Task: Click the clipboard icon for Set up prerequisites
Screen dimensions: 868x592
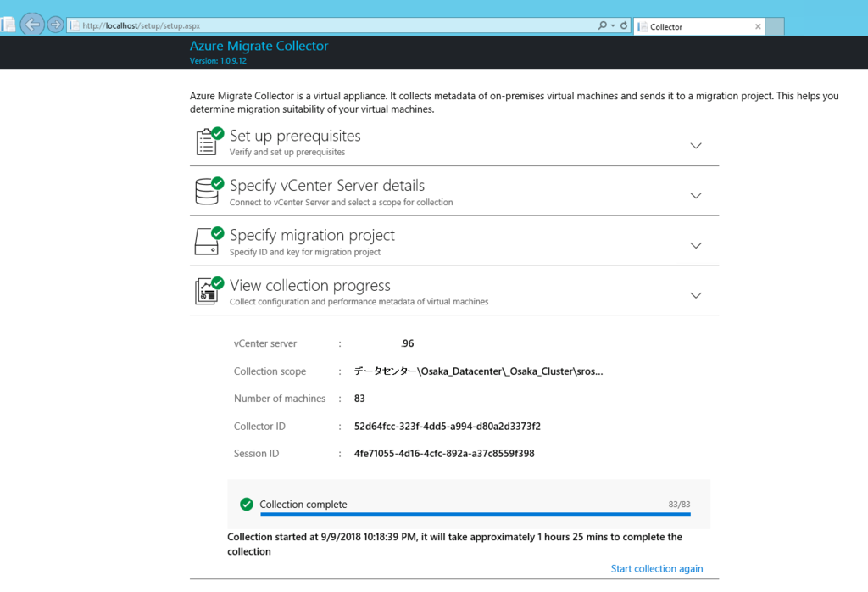Action: click(x=207, y=142)
